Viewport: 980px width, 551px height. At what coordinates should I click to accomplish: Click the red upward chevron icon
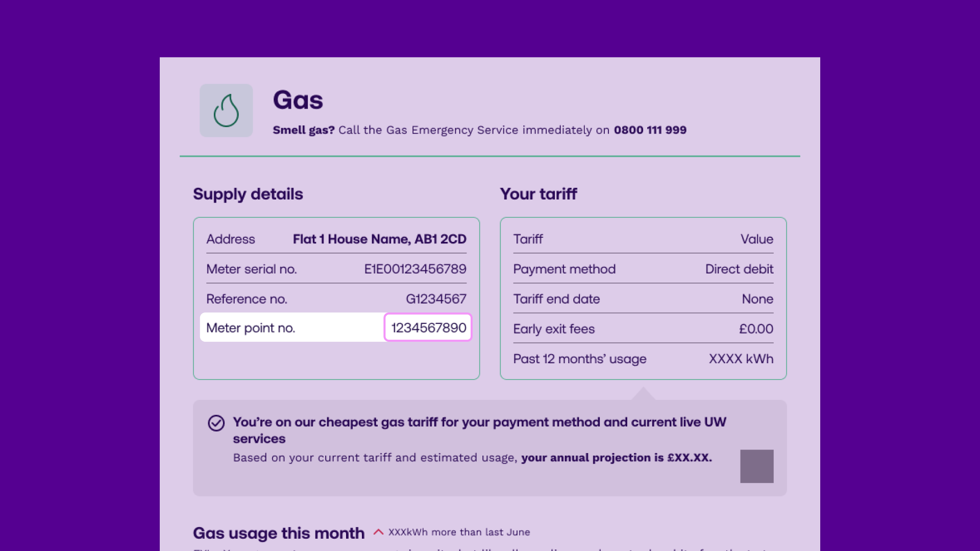click(378, 532)
